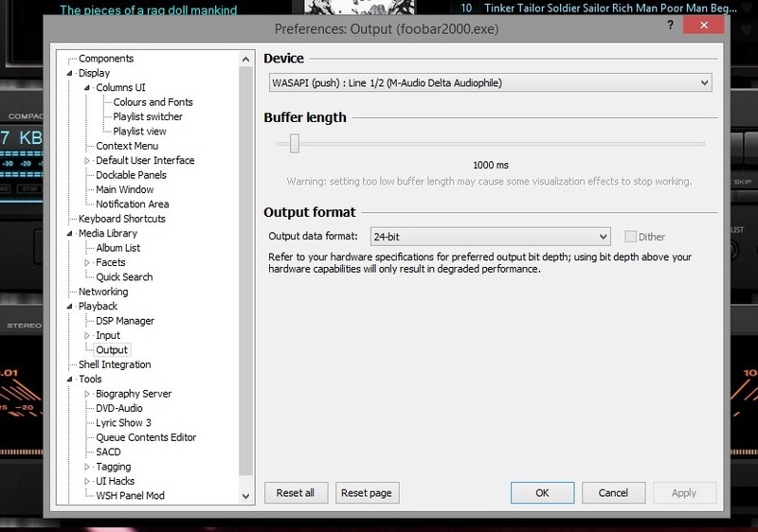Viewport: 758px width, 532px height.
Task: Select the Output tree item
Action: click(112, 349)
